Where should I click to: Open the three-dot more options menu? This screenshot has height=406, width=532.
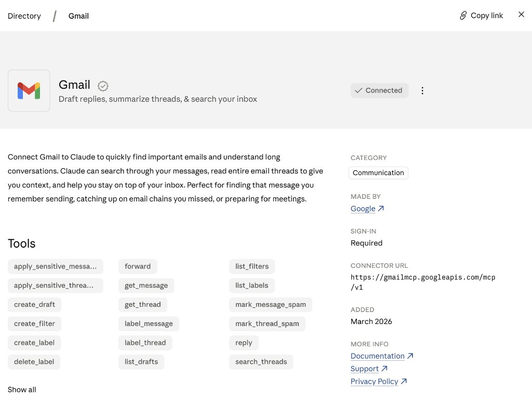422,90
